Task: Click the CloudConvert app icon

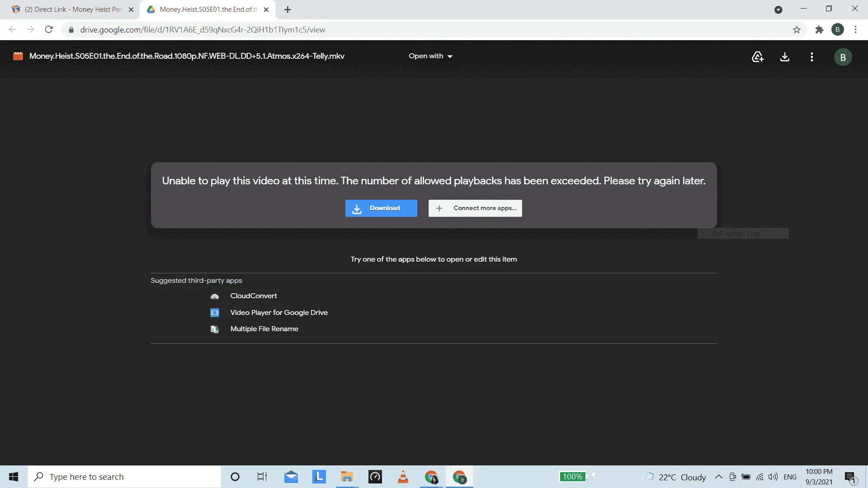Action: pyautogui.click(x=215, y=296)
